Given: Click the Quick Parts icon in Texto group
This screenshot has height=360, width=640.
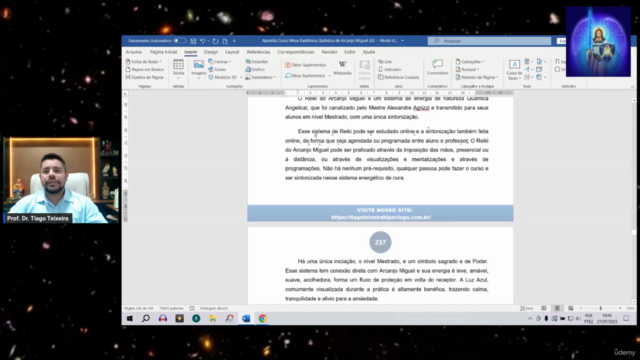Looking at the screenshot, I should click(527, 62).
